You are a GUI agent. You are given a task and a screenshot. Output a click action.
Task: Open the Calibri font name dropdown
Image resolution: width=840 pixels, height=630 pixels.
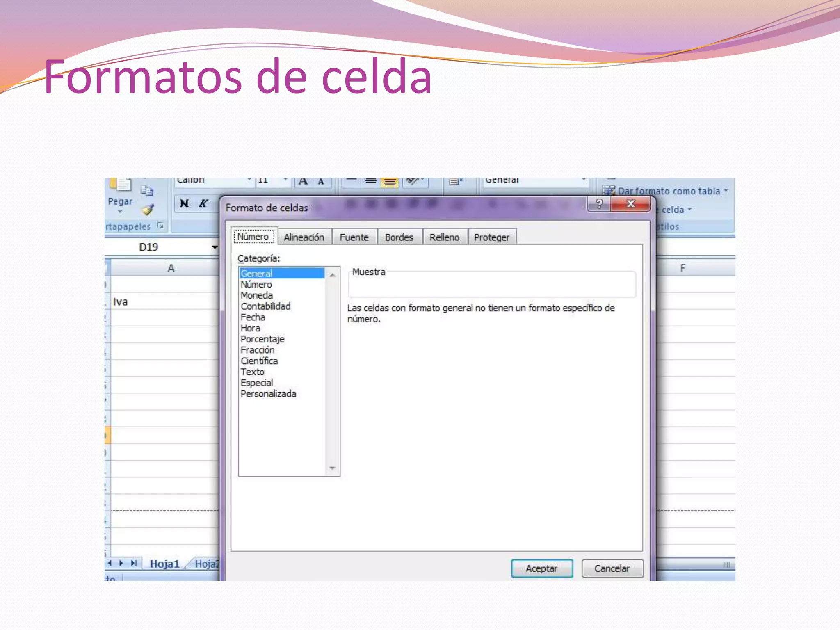click(249, 180)
